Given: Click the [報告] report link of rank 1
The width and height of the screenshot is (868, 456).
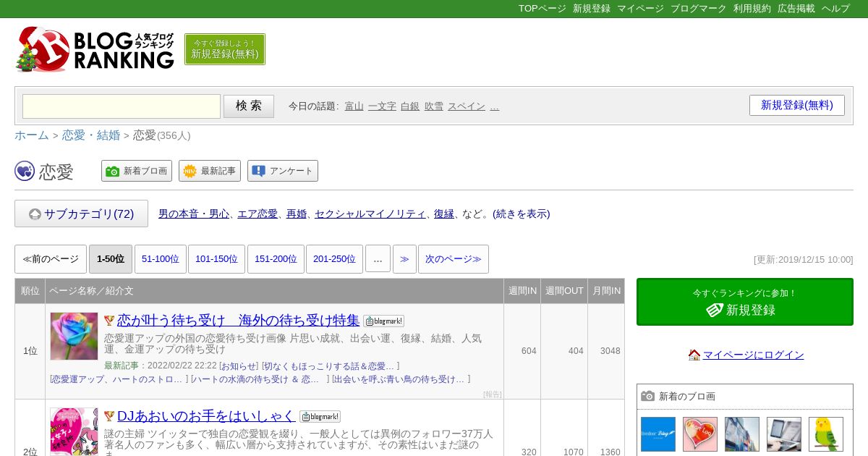Looking at the screenshot, I should click(x=492, y=394).
